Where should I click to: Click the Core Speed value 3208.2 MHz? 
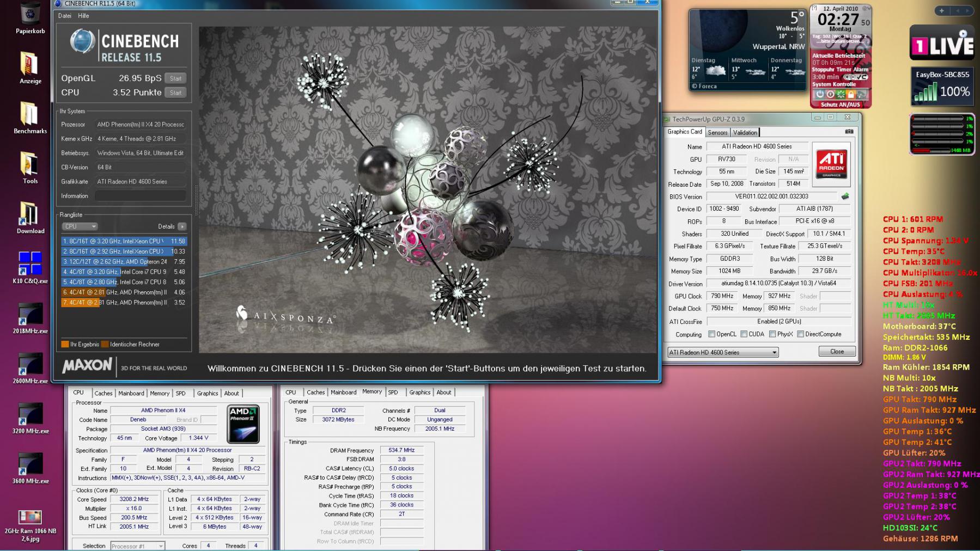[135, 499]
